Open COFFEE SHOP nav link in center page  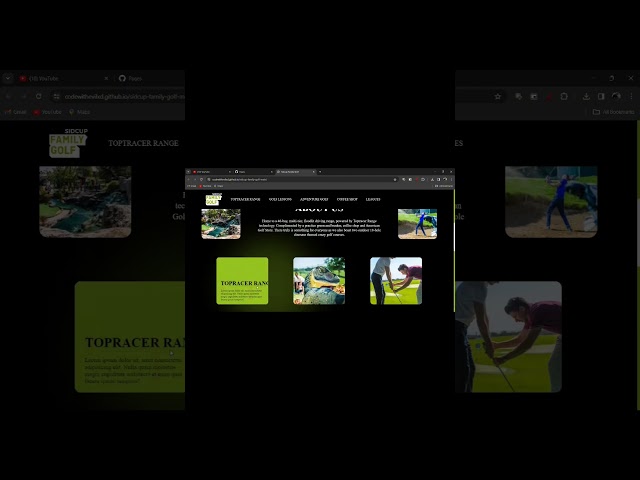347,200
